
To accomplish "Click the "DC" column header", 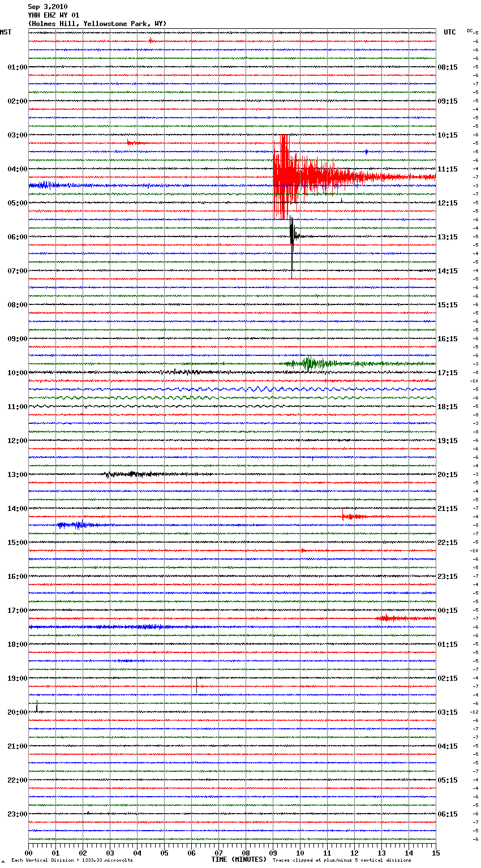I will (470, 31).
